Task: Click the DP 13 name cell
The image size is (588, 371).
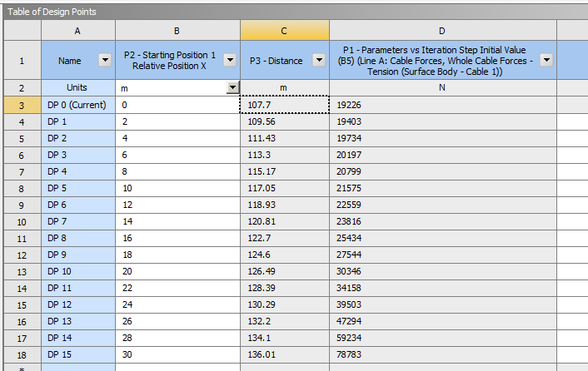Action: point(78,322)
